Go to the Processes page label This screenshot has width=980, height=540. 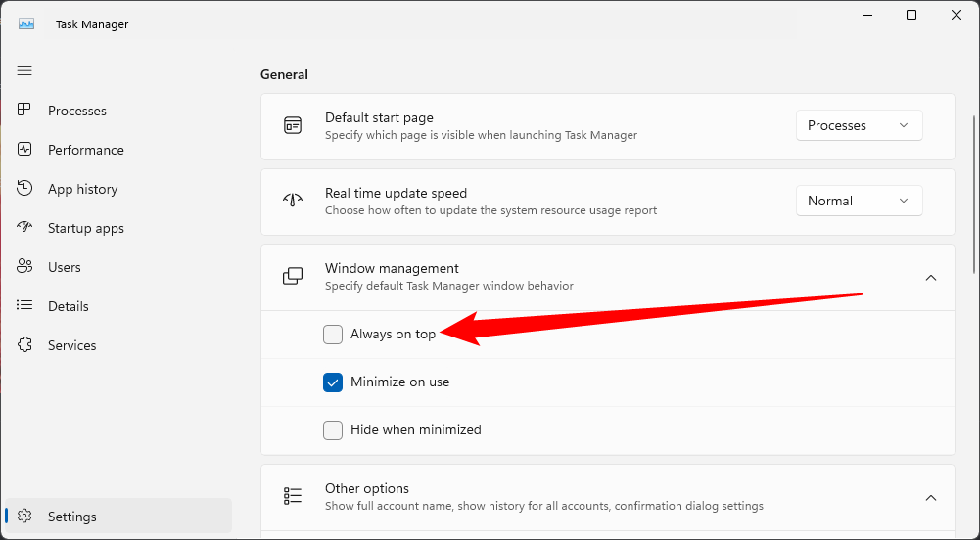[77, 111]
